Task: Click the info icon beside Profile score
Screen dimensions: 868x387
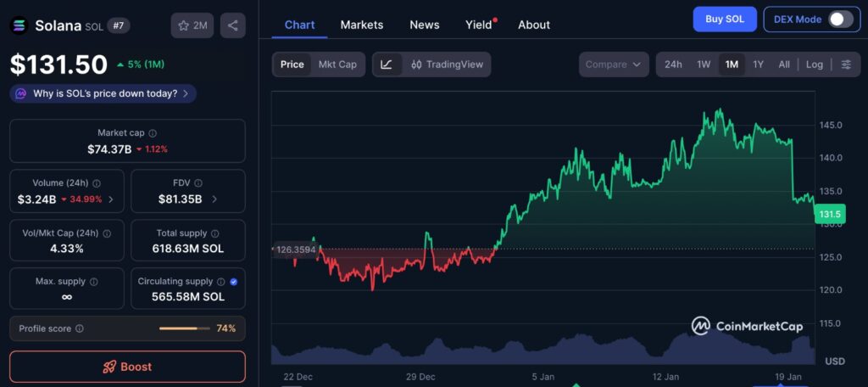Action: click(79, 328)
